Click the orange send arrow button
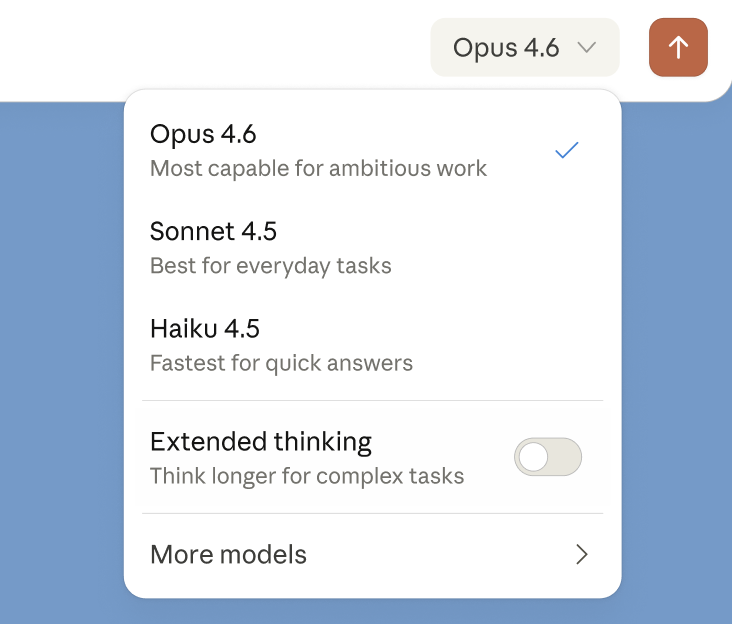The image size is (732, 624). pyautogui.click(x=678, y=47)
